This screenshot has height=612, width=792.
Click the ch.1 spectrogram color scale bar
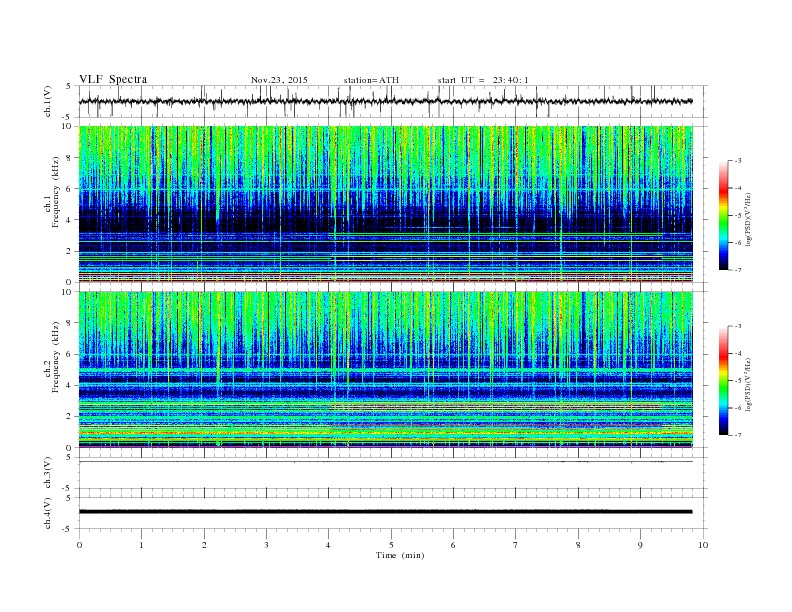(724, 215)
